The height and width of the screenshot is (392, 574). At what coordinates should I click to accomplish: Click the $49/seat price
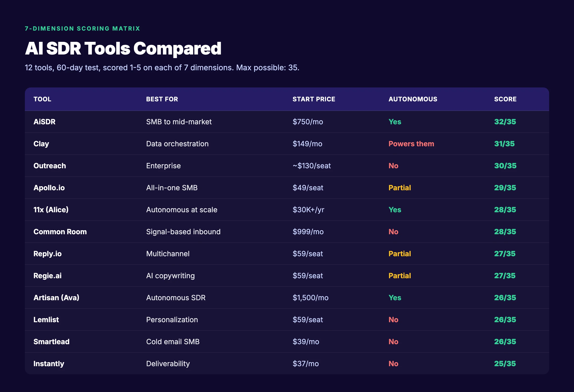[308, 188]
